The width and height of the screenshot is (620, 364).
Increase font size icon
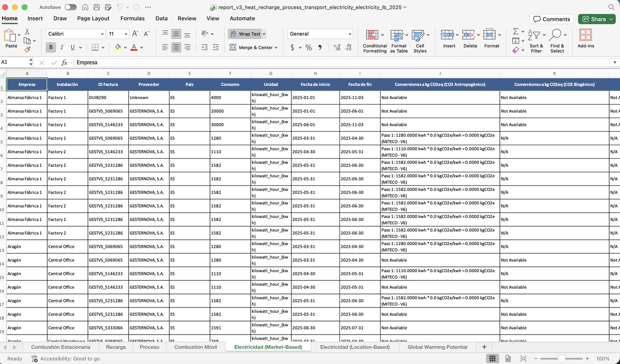(x=135, y=34)
